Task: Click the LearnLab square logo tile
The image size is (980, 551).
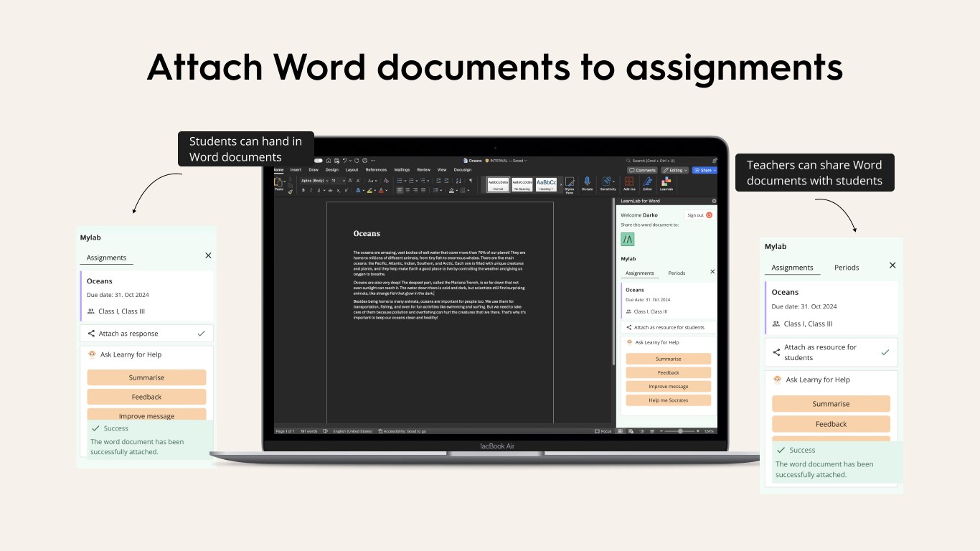Action: pos(628,239)
